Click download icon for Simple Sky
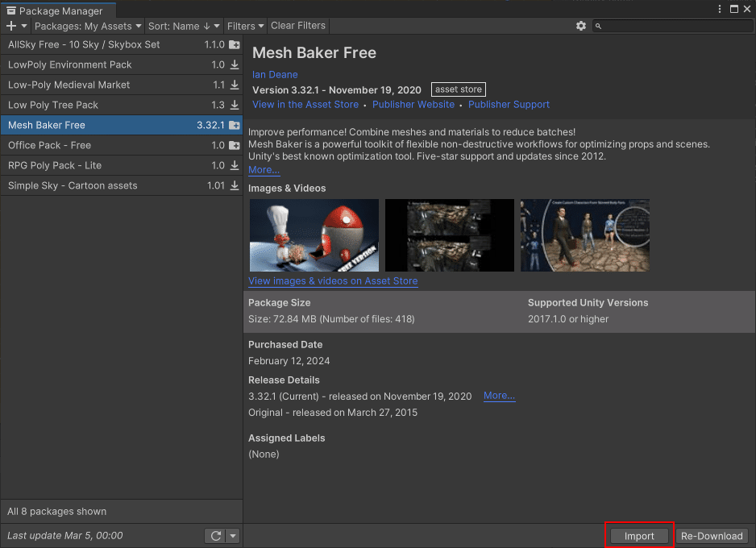This screenshot has width=756, height=548. point(235,185)
